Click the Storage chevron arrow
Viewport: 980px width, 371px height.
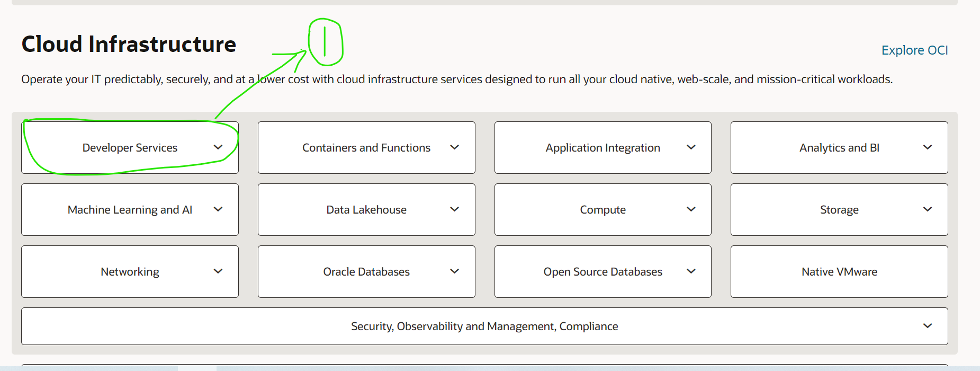(928, 209)
